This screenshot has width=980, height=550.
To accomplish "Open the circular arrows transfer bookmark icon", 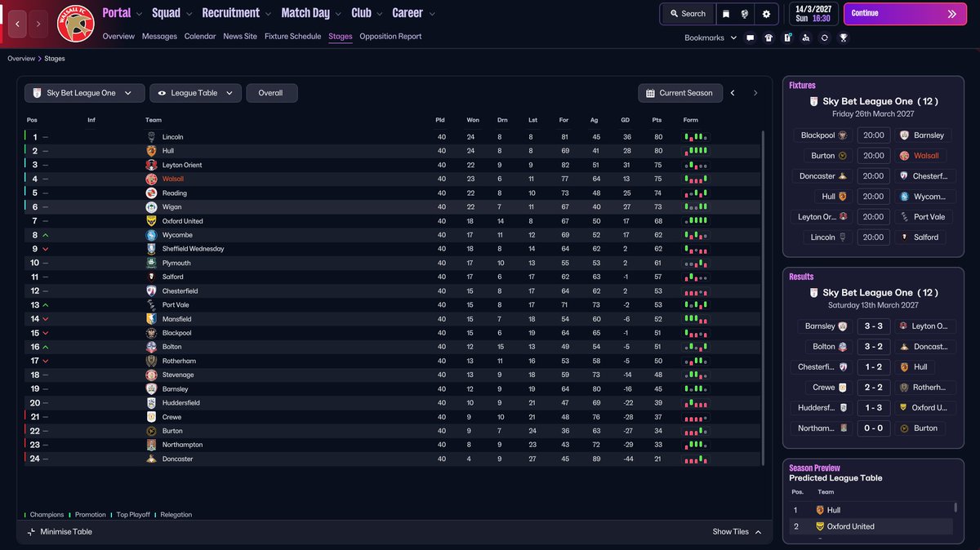I will click(824, 38).
